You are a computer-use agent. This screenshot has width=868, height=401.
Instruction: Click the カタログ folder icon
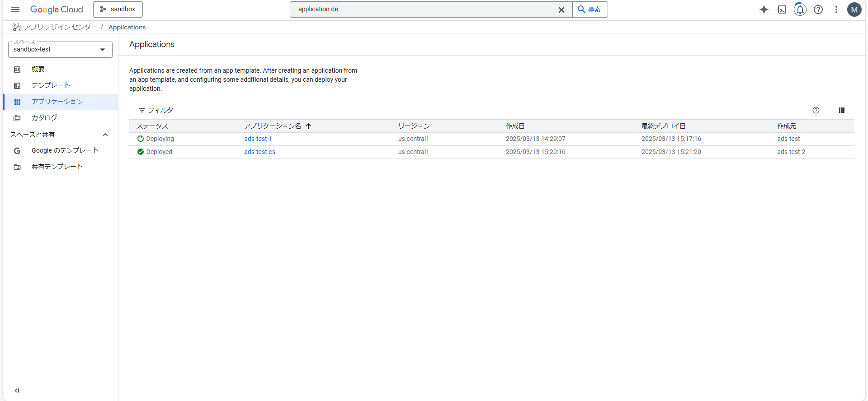tap(17, 118)
